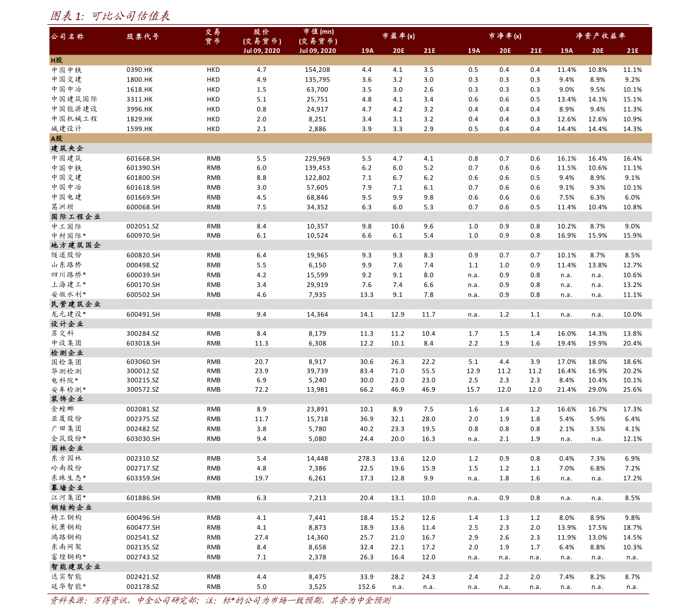Select company name 中国建筑国际

pos(74,99)
